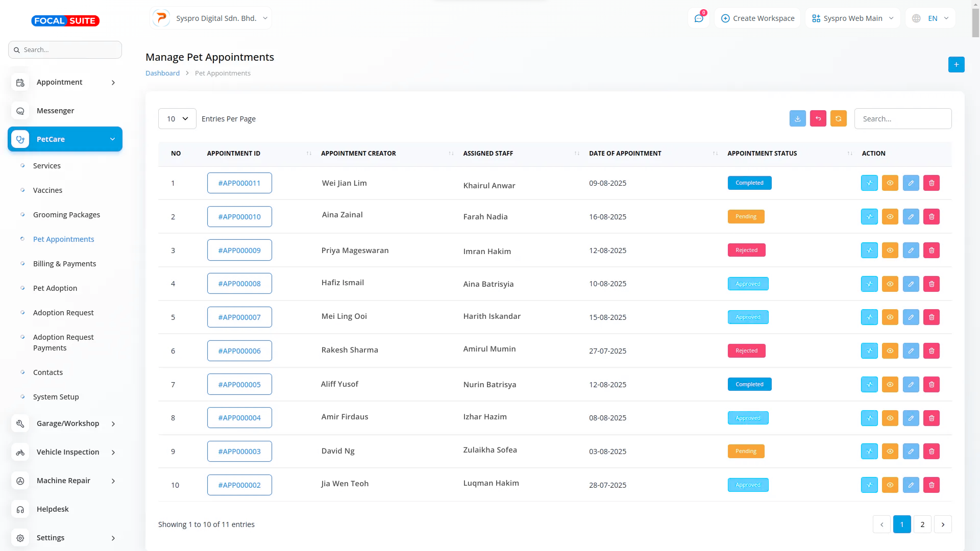This screenshot has height=551, width=980.
Task: Click the download export icon
Action: 797,118
